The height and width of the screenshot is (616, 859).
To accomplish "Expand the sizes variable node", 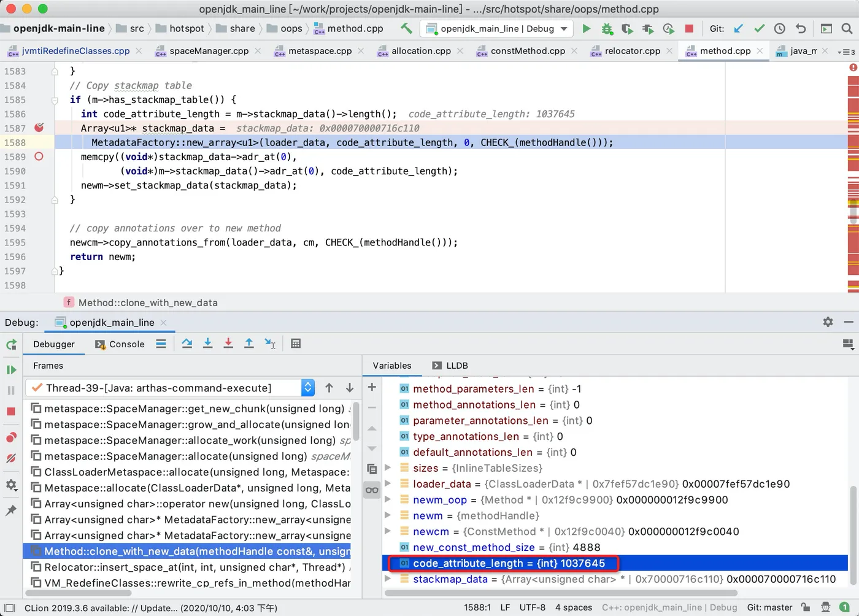I will [388, 468].
